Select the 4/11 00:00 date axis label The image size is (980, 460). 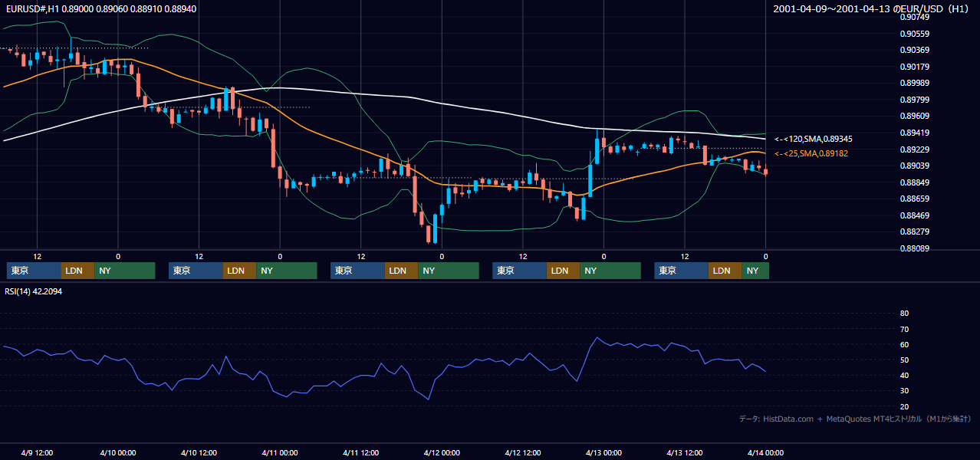tap(279, 452)
